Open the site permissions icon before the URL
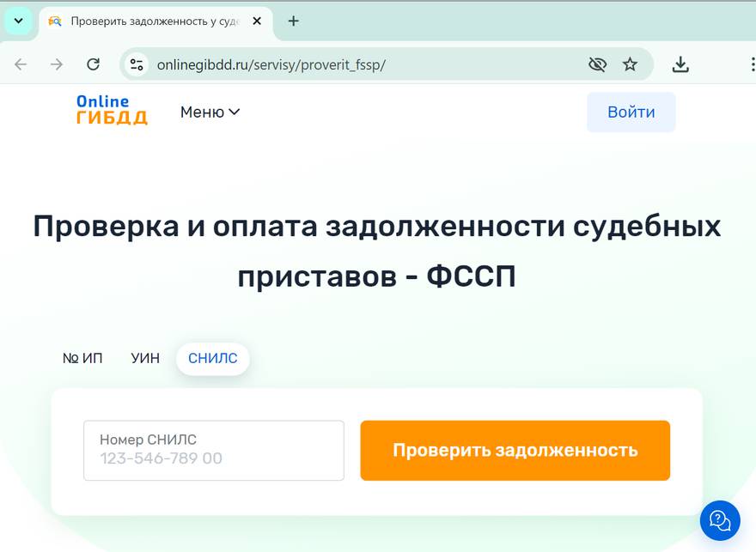The height and width of the screenshot is (552, 756). 137,63
